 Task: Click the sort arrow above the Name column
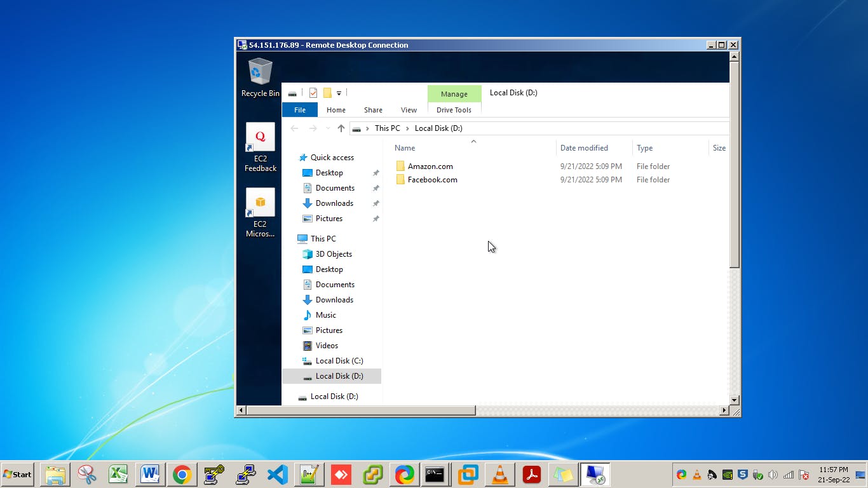click(x=473, y=142)
